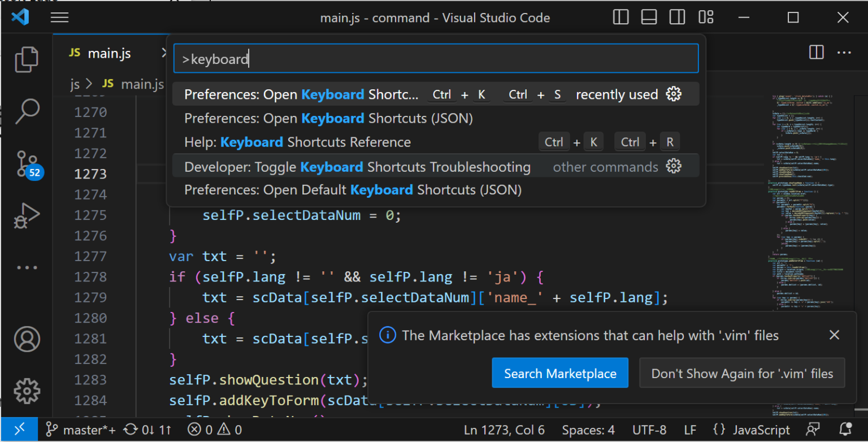Synchronize changes via 0↓ 1↑ status item
This screenshot has height=442, width=868.
point(147,430)
